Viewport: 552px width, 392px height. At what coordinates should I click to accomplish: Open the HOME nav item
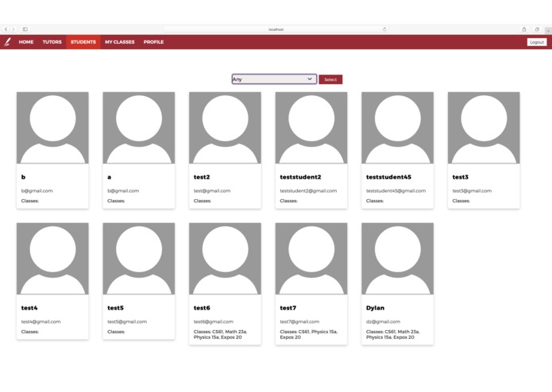[x=26, y=42]
